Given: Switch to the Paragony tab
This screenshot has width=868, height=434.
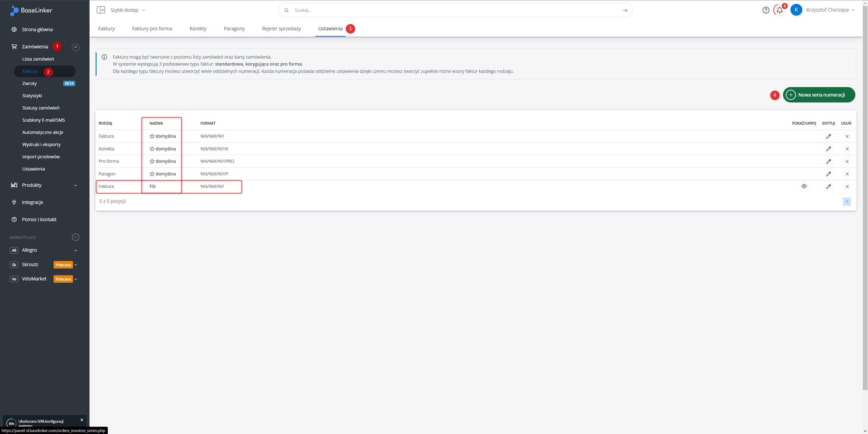Looking at the screenshot, I should click(x=234, y=29).
